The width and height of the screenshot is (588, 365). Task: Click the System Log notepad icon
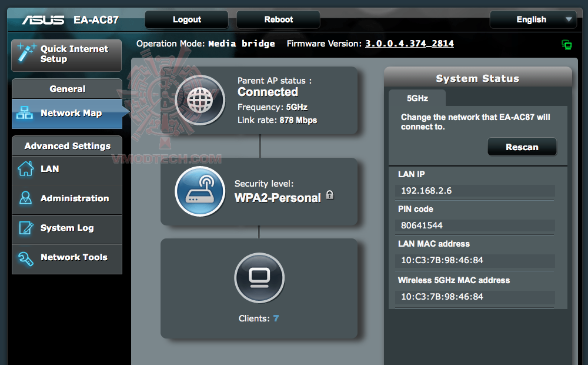pos(26,228)
